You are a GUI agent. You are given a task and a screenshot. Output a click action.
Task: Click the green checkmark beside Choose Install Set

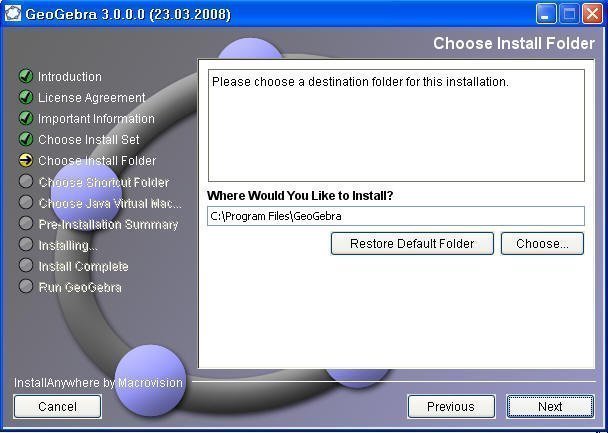(x=26, y=139)
